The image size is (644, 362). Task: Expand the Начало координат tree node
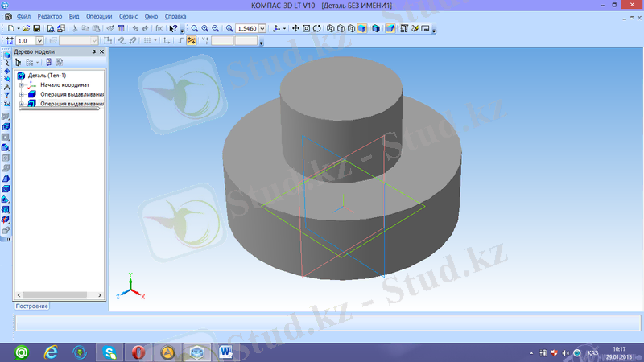21,84
